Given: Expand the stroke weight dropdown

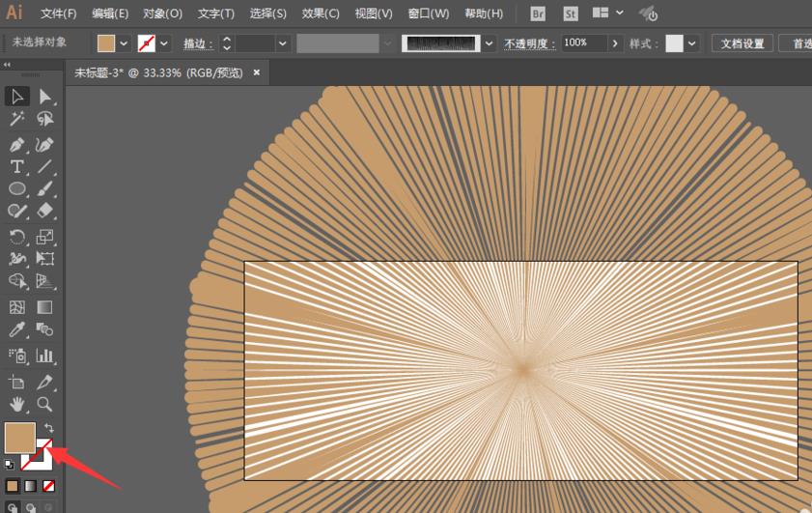Looking at the screenshot, I should (x=282, y=43).
